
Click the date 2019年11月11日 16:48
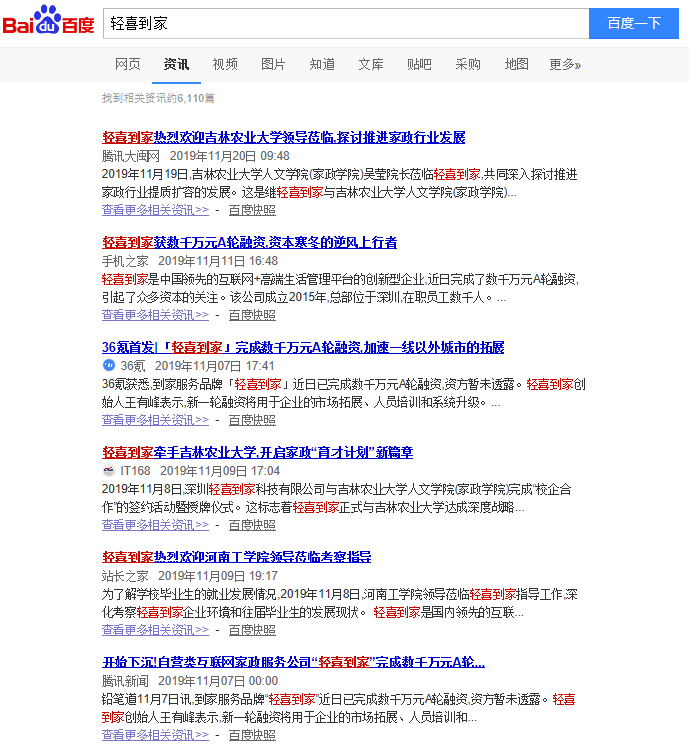click(218, 261)
